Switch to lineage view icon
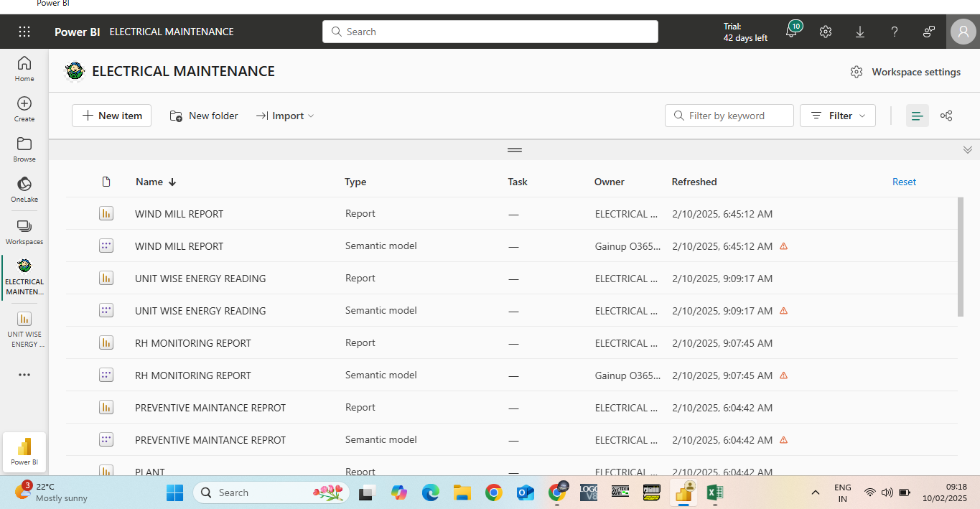The width and height of the screenshot is (980, 509). click(946, 116)
